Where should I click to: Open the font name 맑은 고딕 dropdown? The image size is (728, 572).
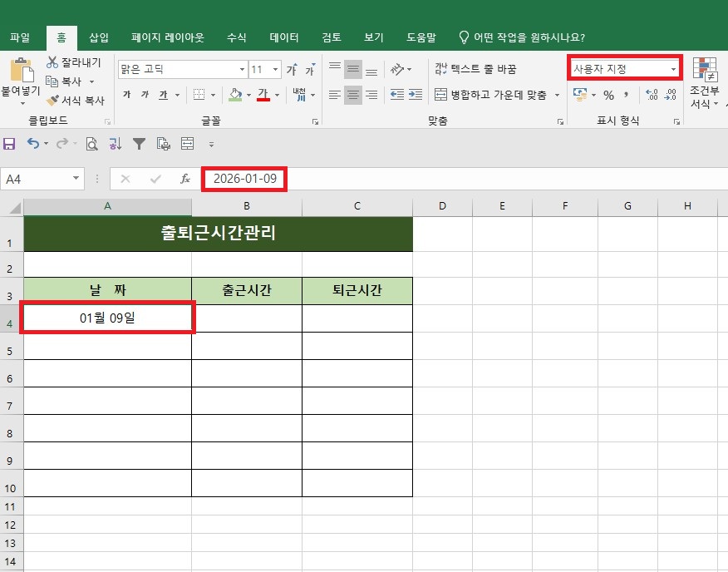click(242, 70)
